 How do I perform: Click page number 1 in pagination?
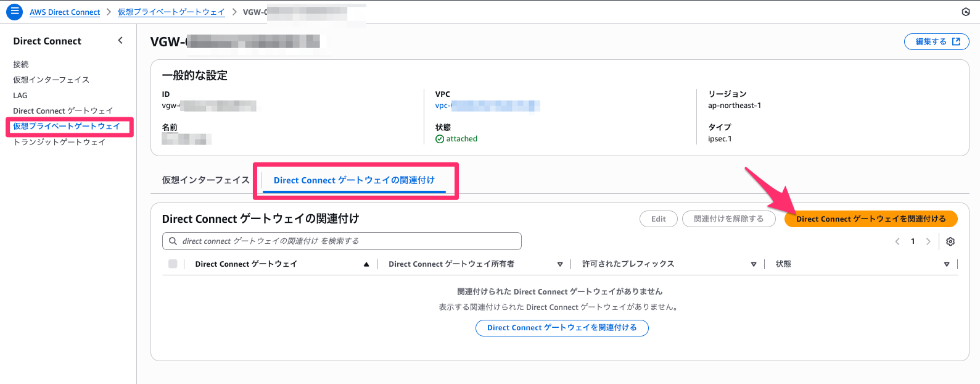(x=913, y=241)
